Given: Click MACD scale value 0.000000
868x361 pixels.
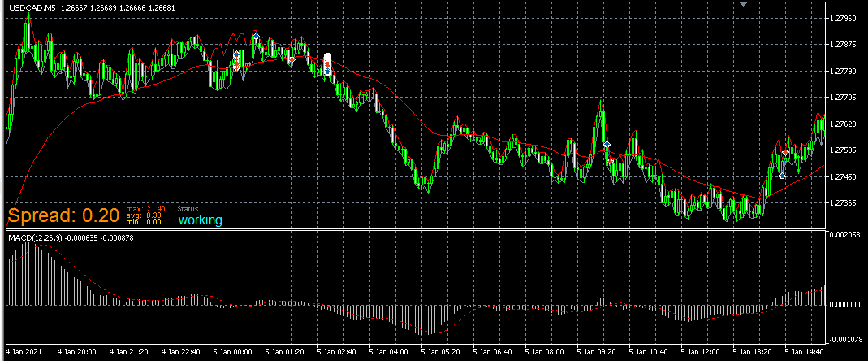Looking at the screenshot, I should [x=844, y=304].
